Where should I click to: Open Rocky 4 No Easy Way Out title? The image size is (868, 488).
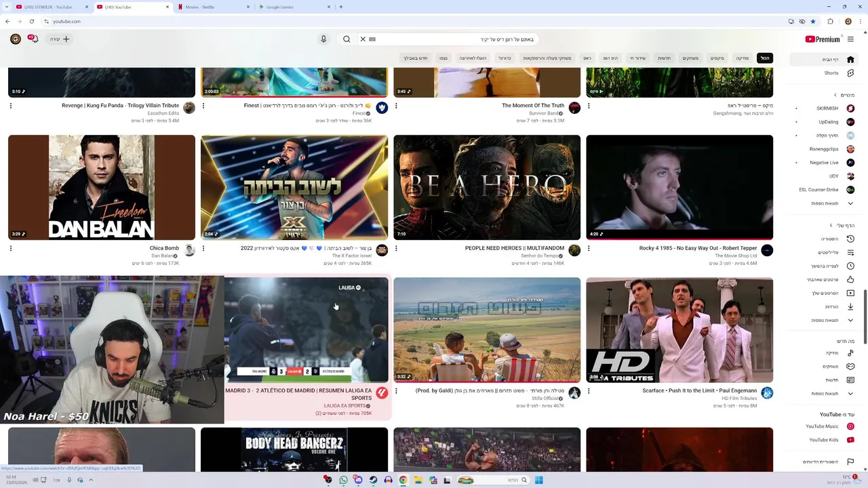point(698,248)
